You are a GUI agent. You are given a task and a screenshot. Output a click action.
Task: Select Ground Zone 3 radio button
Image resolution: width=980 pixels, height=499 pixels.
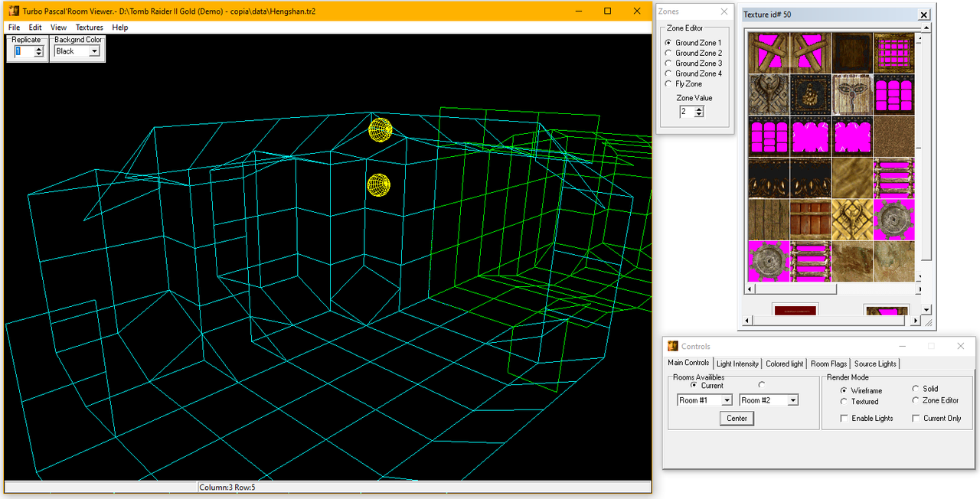[668, 64]
